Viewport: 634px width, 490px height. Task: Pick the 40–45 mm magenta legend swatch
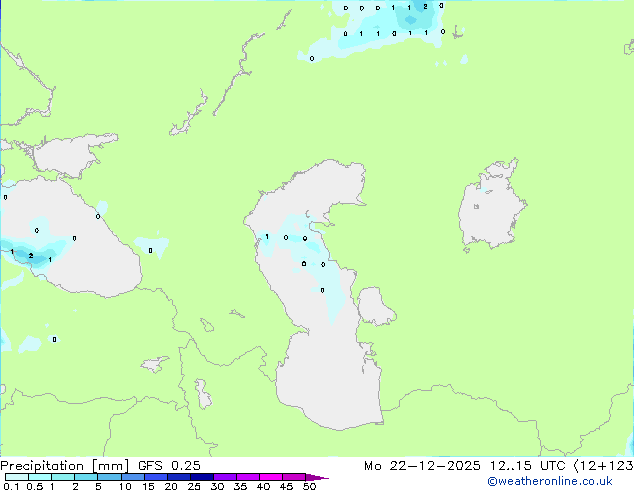pos(271,477)
